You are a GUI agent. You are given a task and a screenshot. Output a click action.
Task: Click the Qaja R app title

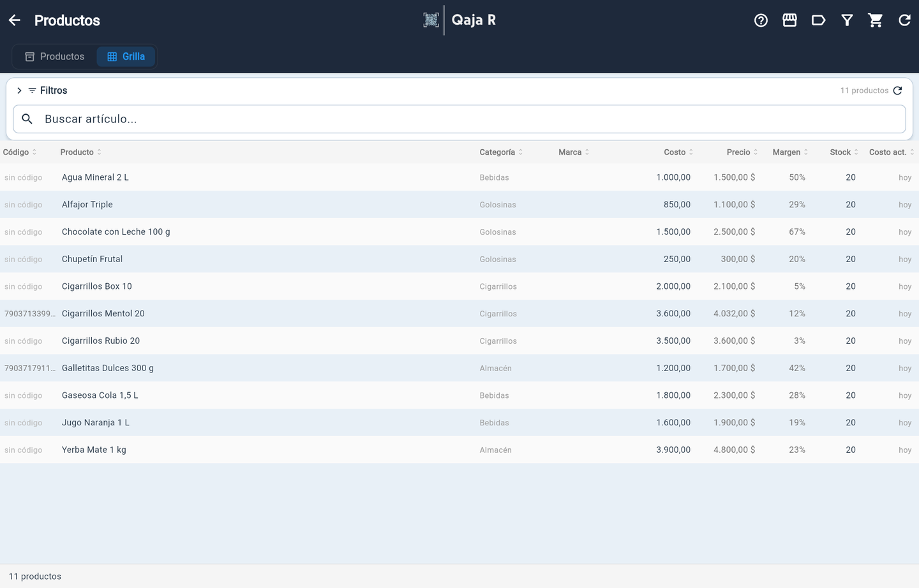pyautogui.click(x=474, y=20)
